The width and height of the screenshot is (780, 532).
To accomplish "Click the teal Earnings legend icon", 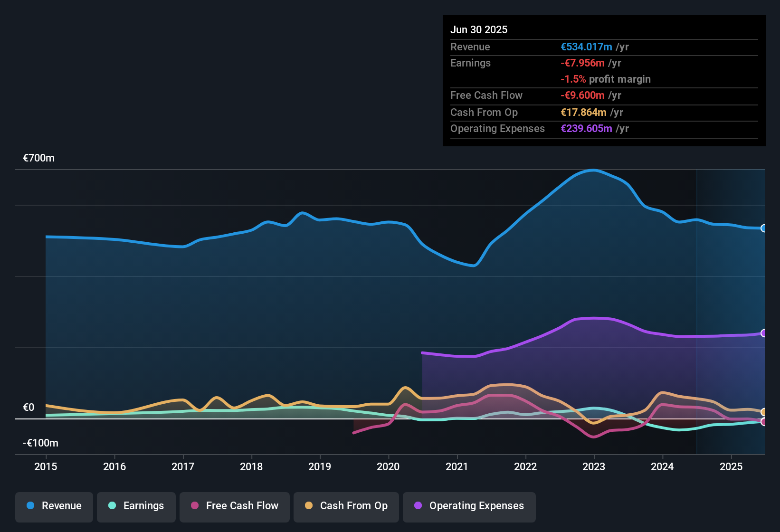I will [x=112, y=506].
